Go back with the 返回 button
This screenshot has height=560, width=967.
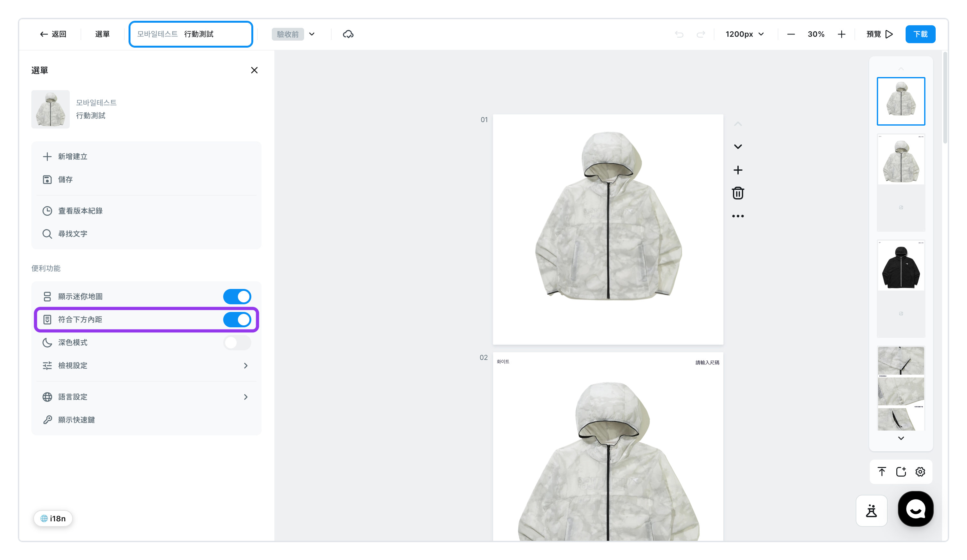[53, 34]
